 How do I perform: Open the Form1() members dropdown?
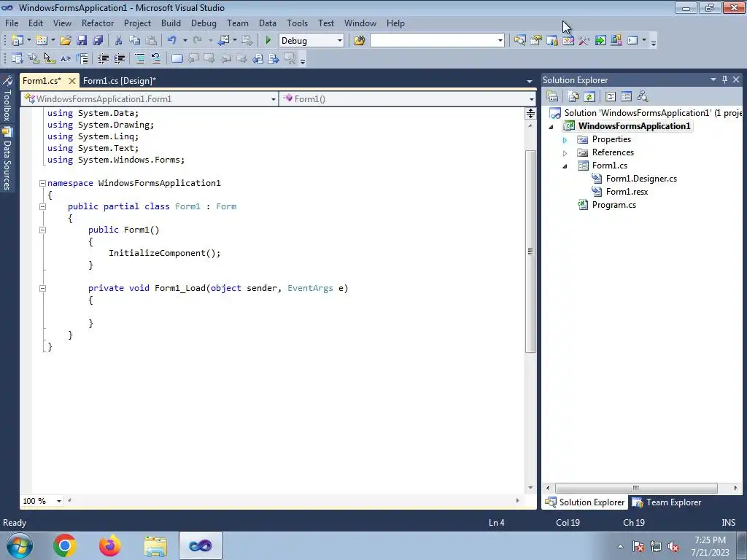tap(531, 99)
